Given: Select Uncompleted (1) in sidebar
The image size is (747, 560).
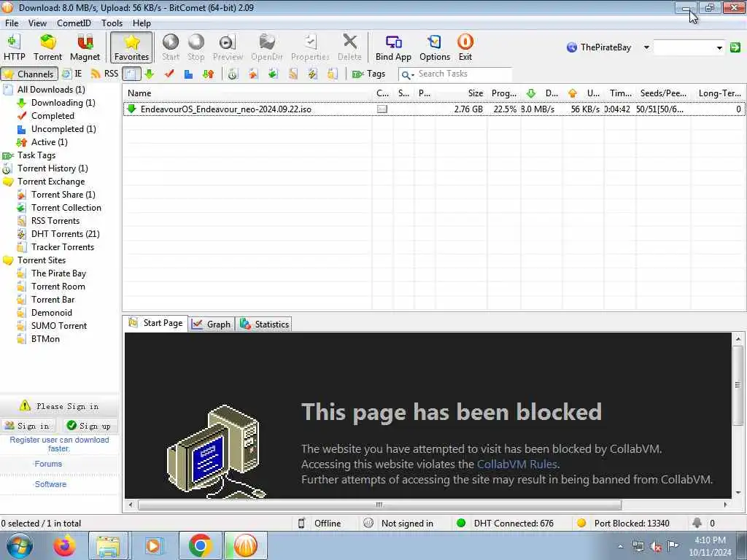Looking at the screenshot, I should 63,129.
